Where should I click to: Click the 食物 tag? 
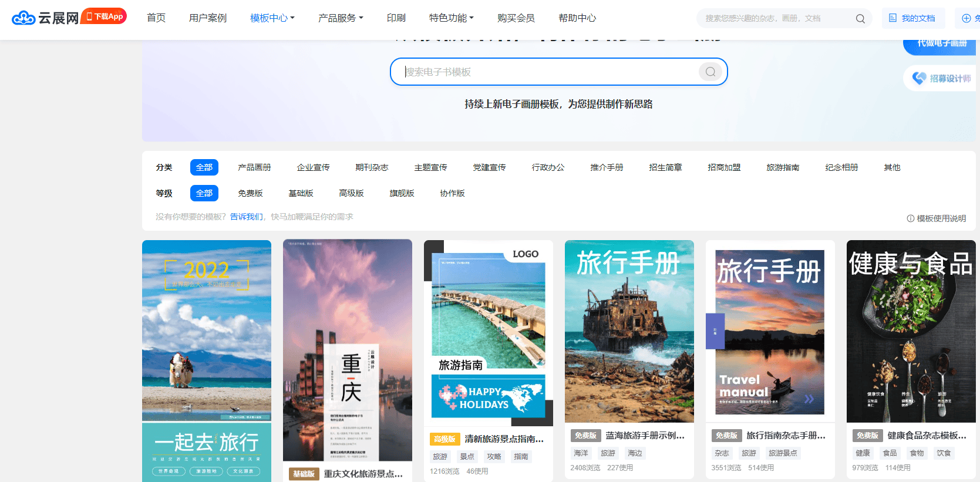[x=917, y=453]
